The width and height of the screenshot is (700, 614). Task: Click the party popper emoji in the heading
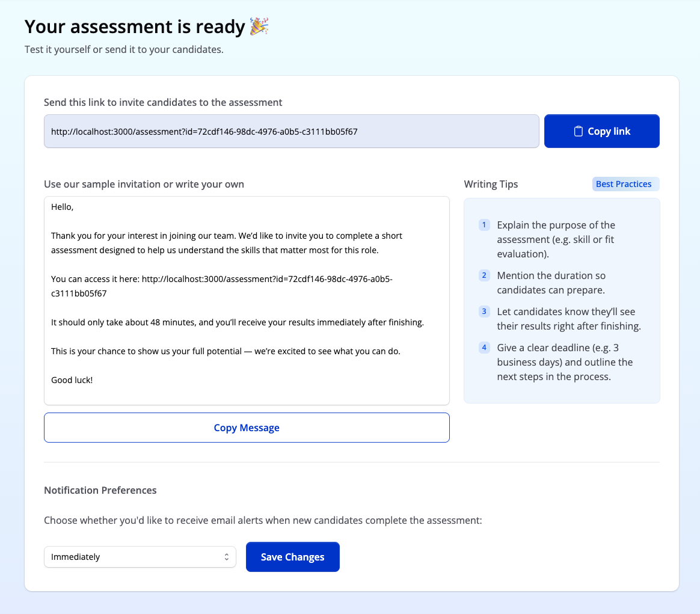point(259,26)
